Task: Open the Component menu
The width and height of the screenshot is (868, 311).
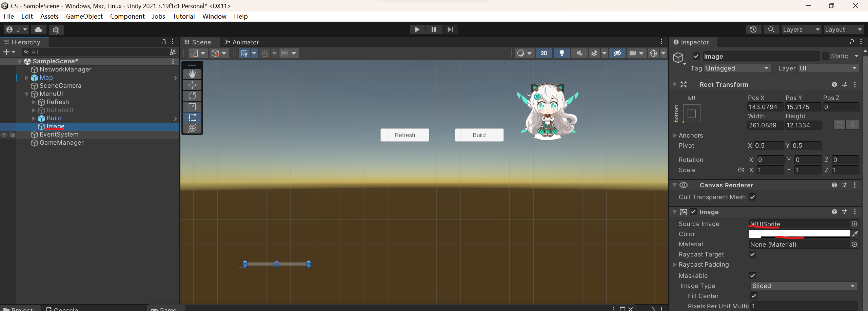Action: (127, 16)
